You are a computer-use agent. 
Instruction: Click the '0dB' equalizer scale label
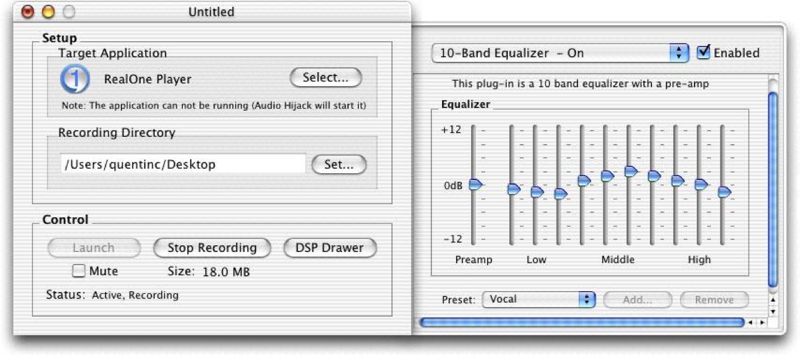coord(453,186)
